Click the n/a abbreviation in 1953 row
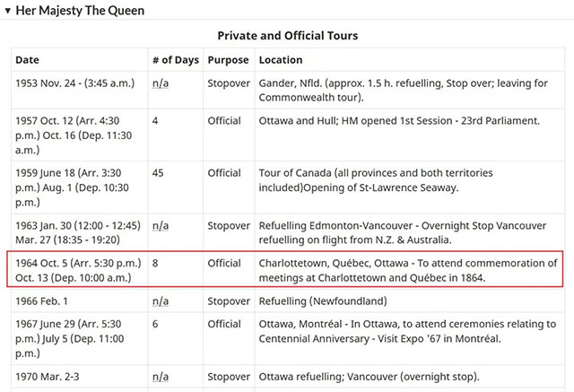Image resolution: width=574 pixels, height=392 pixels. point(161,83)
